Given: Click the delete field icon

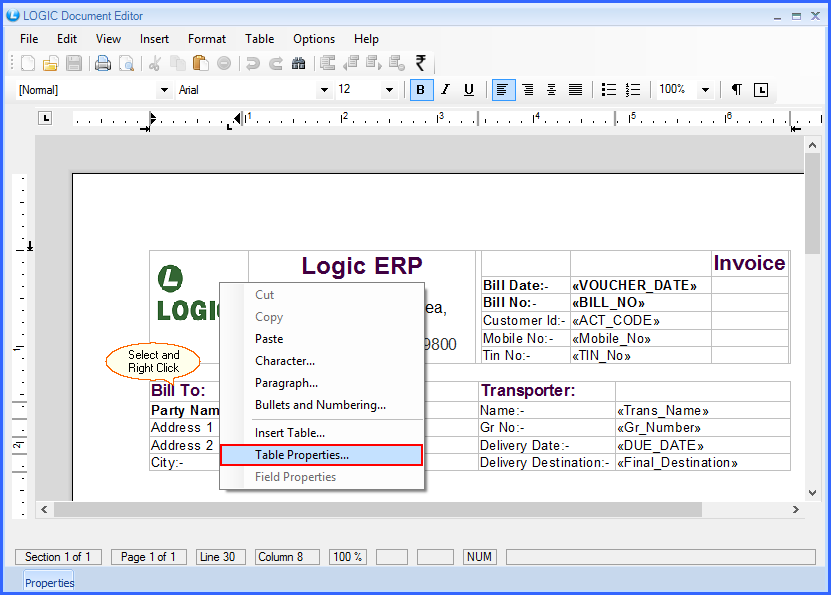Looking at the screenshot, I should tap(397, 64).
